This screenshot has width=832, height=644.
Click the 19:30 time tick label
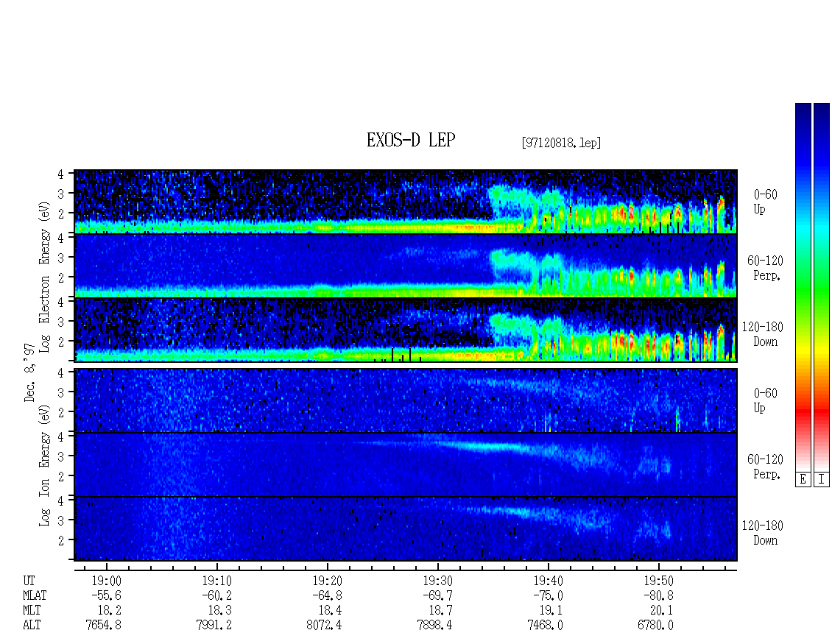click(x=438, y=581)
